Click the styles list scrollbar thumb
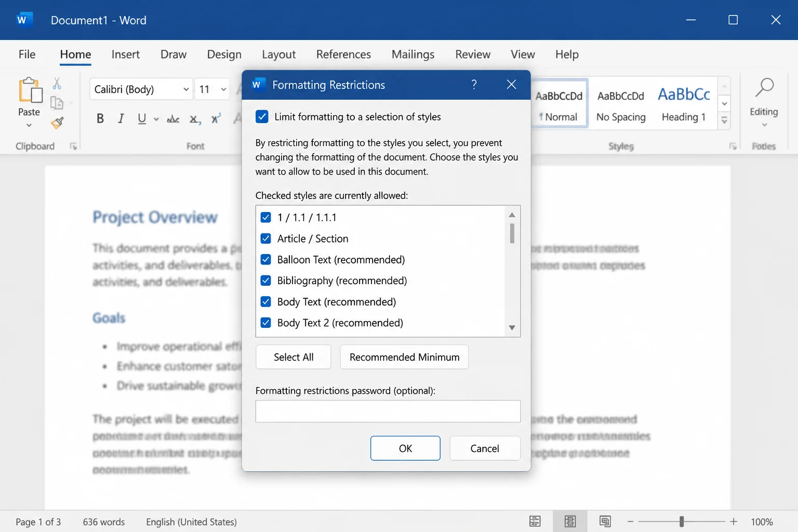This screenshot has height=532, width=798. [512, 233]
